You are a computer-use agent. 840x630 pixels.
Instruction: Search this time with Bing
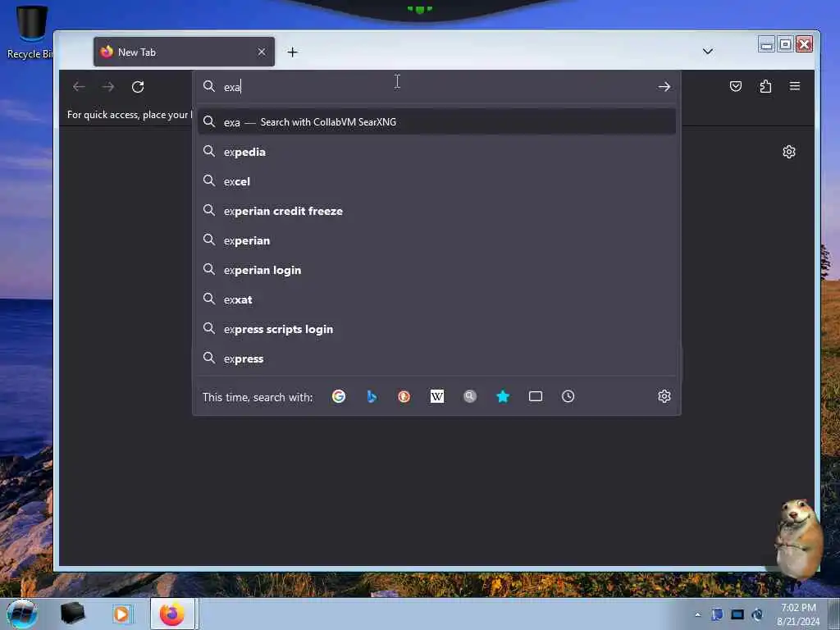372,396
